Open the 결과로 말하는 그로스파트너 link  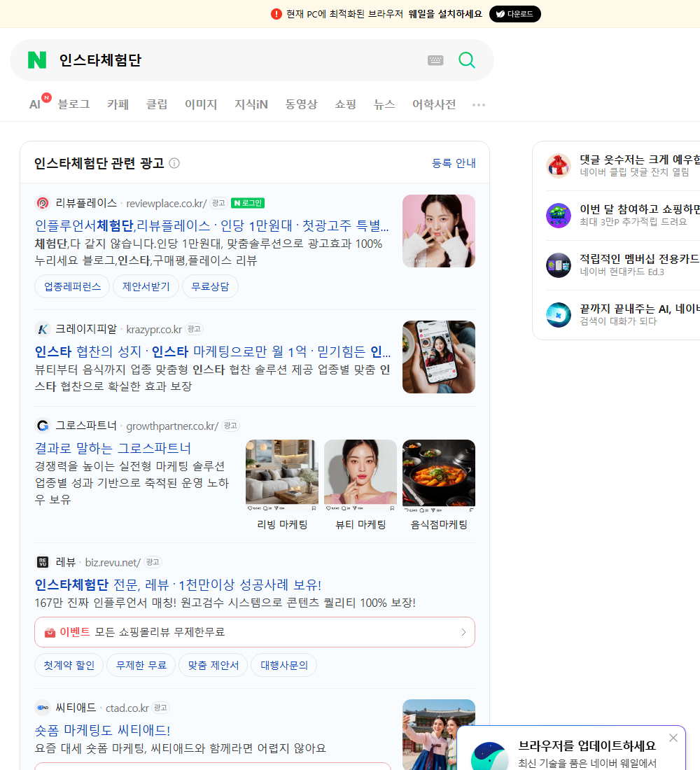(x=113, y=448)
